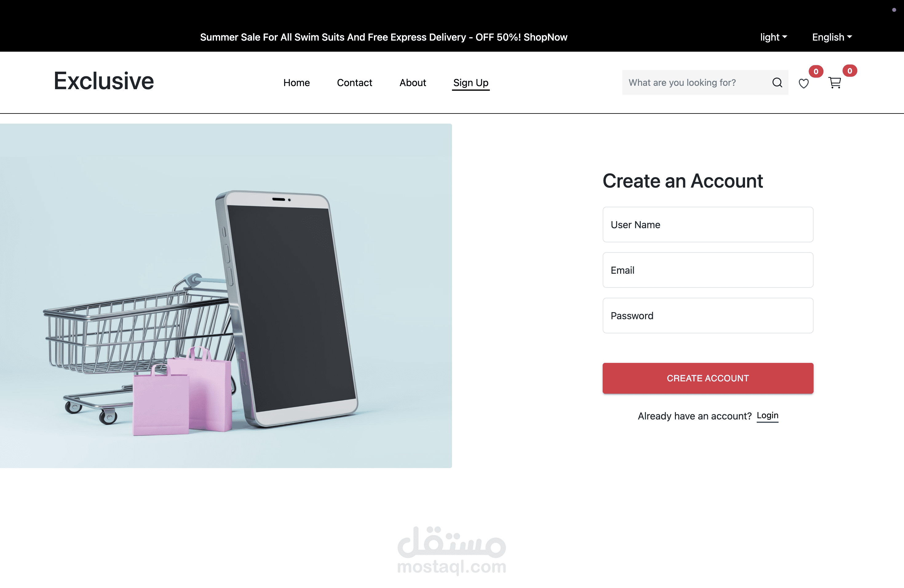Click the cart count badge

pyautogui.click(x=850, y=71)
